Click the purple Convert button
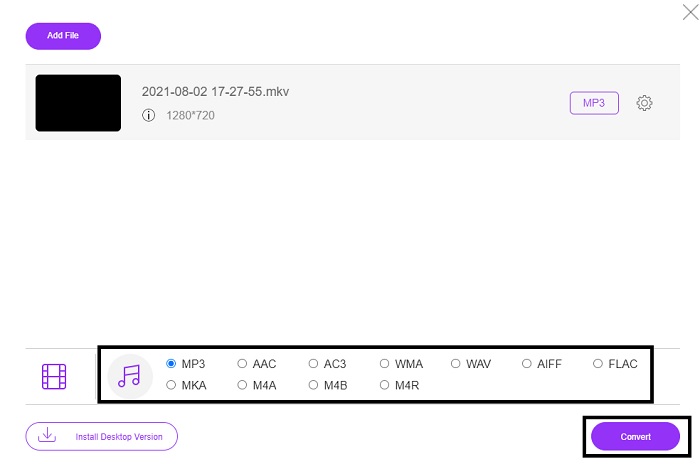700x469 pixels. (635, 436)
